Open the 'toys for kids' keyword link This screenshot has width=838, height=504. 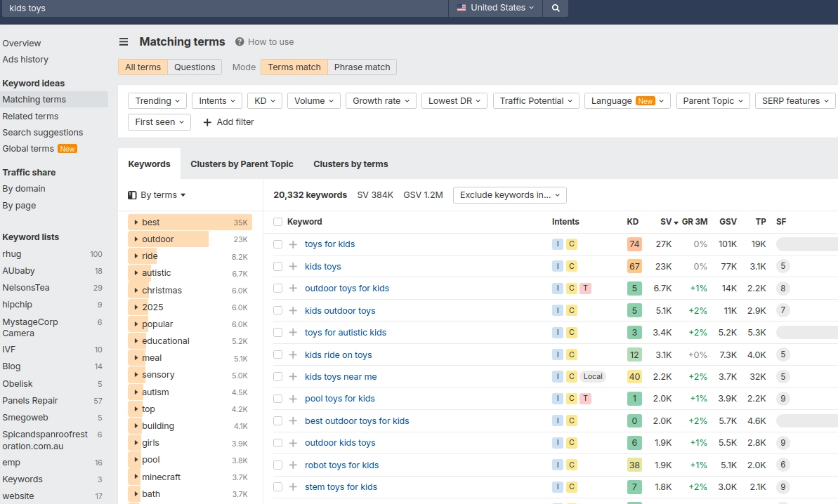click(x=329, y=244)
